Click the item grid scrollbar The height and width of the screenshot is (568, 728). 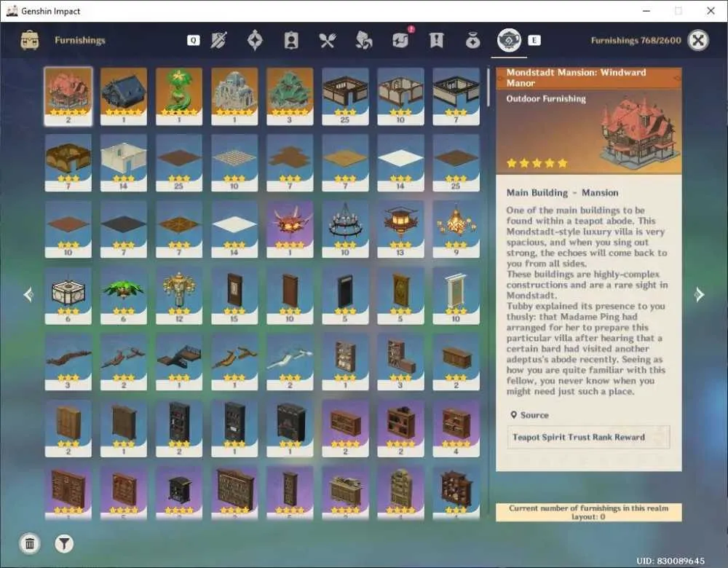point(488,87)
